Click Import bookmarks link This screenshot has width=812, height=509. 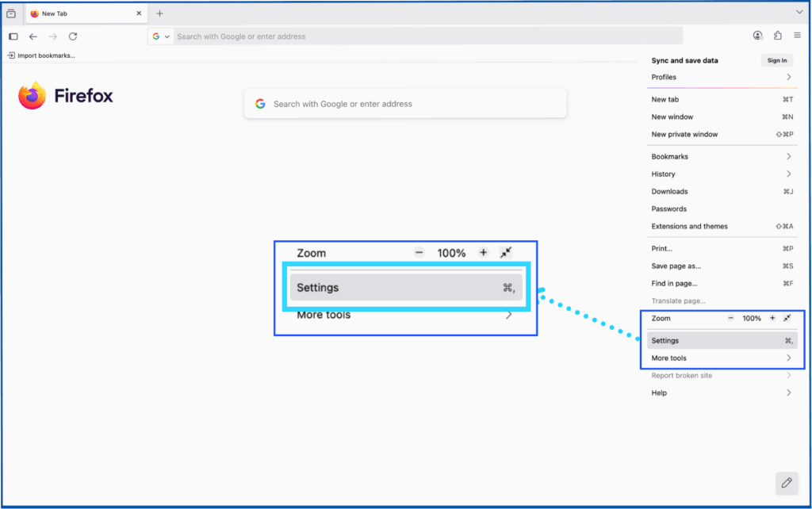click(41, 55)
